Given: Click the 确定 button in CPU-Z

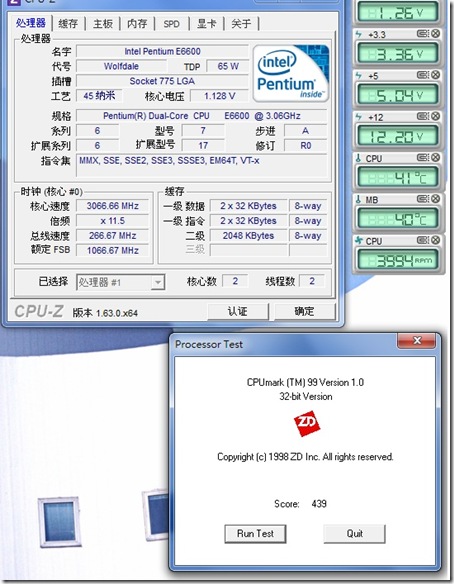Looking at the screenshot, I should [304, 311].
